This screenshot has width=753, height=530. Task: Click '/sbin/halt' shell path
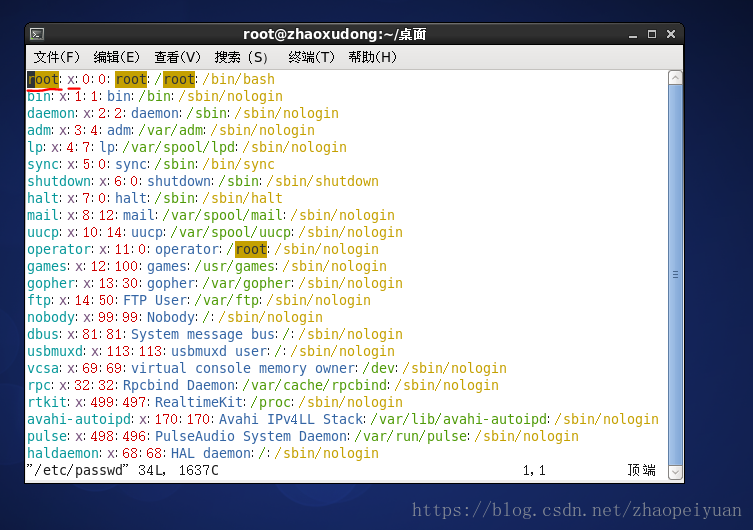pyautogui.click(x=243, y=198)
